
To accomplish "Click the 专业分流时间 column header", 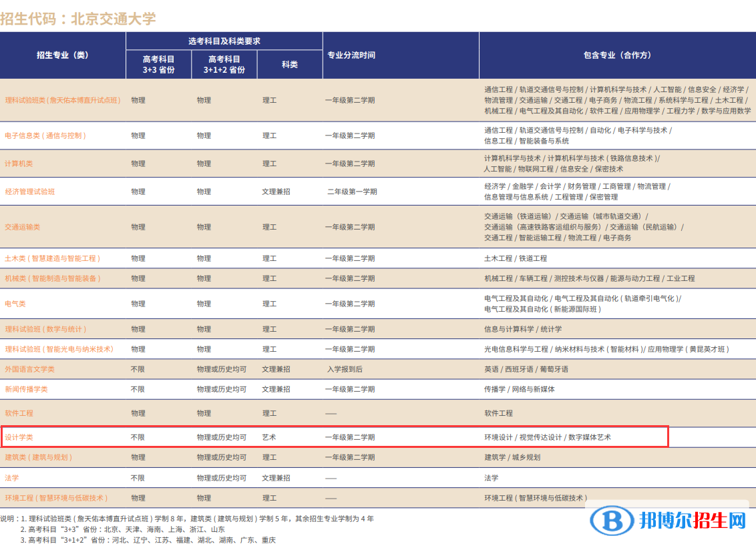I will click(x=351, y=55).
